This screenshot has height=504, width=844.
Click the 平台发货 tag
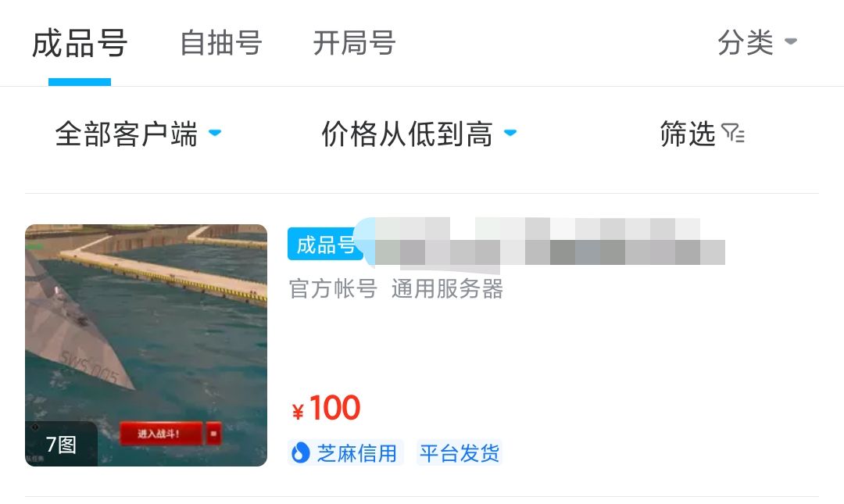point(460,453)
